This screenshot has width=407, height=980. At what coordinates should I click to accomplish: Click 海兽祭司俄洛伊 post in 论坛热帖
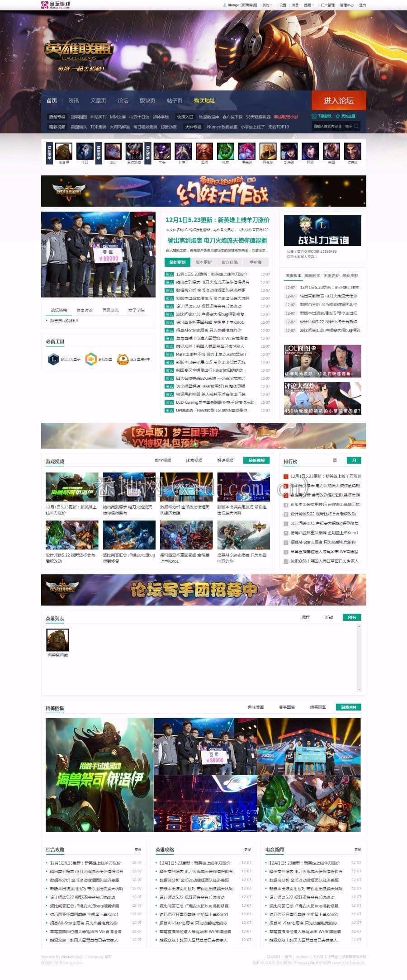pos(64,320)
